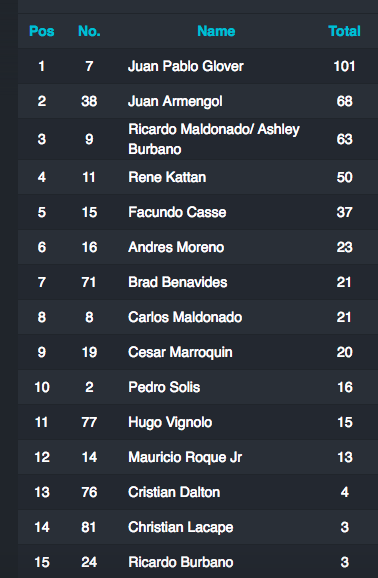Image resolution: width=378 pixels, height=578 pixels.
Task: Choose the Rene Kattan row
Action: (198, 177)
